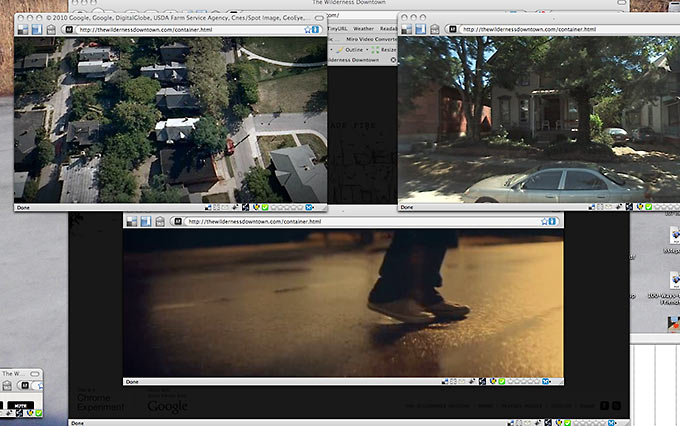Focus the address field in the satellite-view window
The width and height of the screenshot is (680, 426).
pos(190,29)
